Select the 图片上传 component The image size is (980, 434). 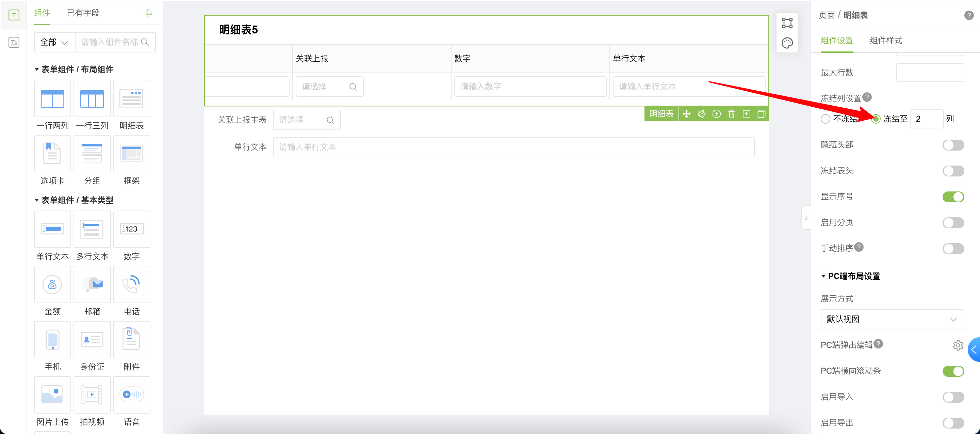(52, 395)
